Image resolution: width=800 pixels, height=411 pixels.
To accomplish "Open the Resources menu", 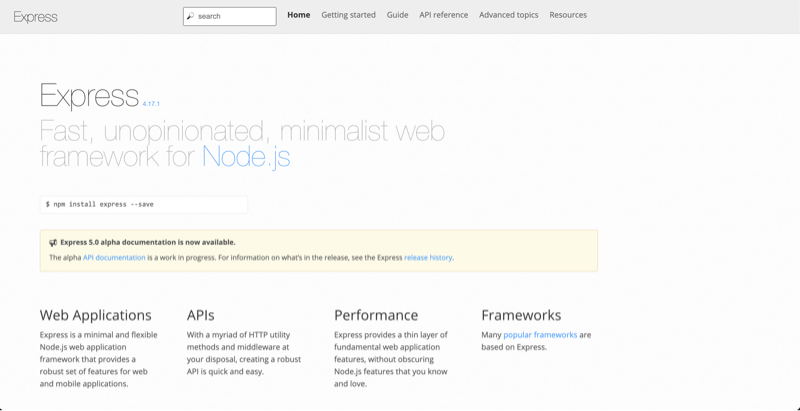I will [568, 15].
